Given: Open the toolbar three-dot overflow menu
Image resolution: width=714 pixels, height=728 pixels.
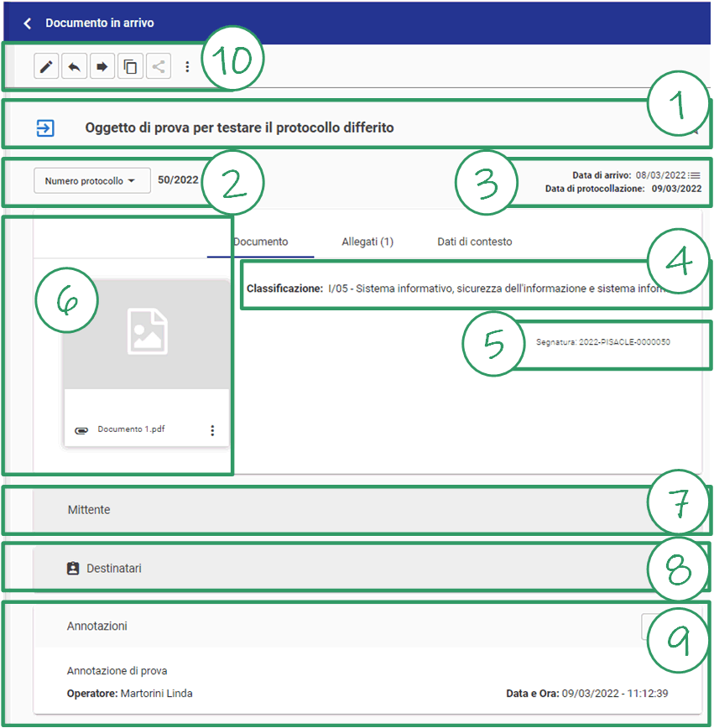Looking at the screenshot, I should click(x=187, y=67).
